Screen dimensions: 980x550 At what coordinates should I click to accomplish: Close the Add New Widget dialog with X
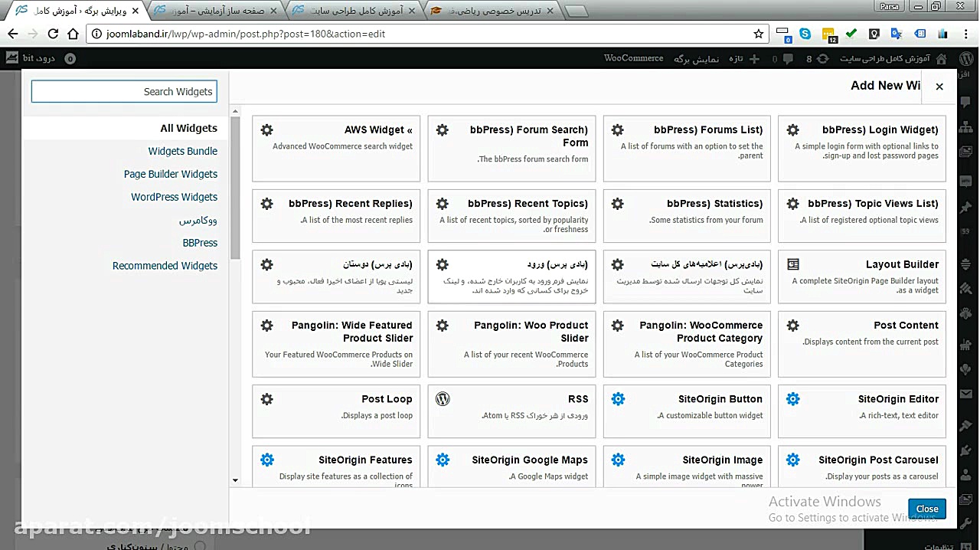pyautogui.click(x=939, y=87)
